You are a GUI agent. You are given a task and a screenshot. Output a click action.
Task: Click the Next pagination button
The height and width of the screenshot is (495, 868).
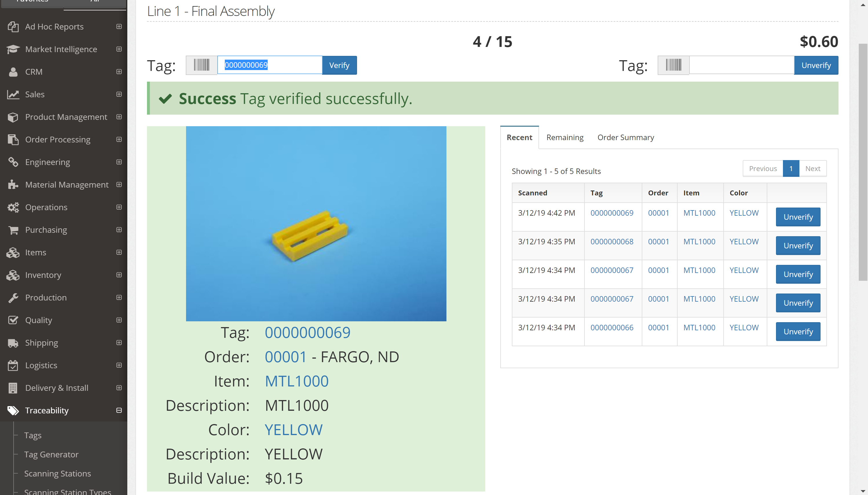point(813,169)
